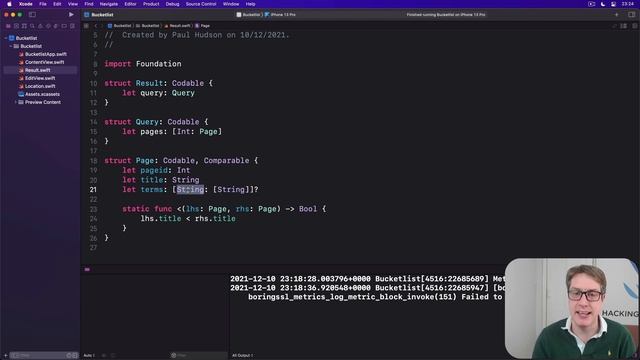Collapse the Bucketlist folder group
The width and height of the screenshot is (640, 360).
coord(11,46)
